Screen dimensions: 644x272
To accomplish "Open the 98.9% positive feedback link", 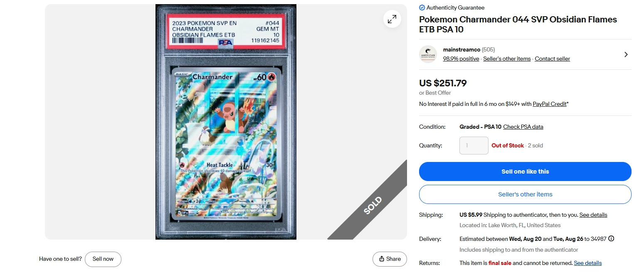I will pyautogui.click(x=461, y=59).
